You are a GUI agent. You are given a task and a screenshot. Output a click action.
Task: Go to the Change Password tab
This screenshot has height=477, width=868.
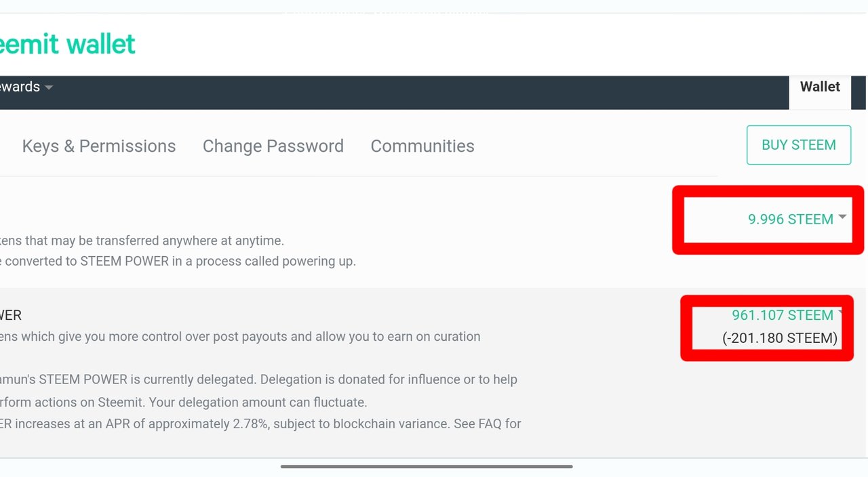(273, 146)
